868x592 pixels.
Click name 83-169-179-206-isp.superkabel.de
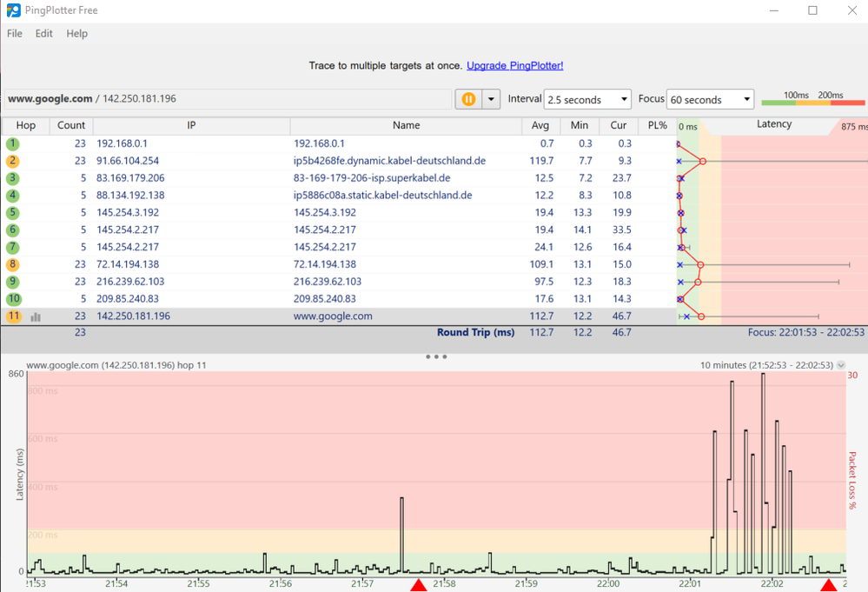click(372, 177)
